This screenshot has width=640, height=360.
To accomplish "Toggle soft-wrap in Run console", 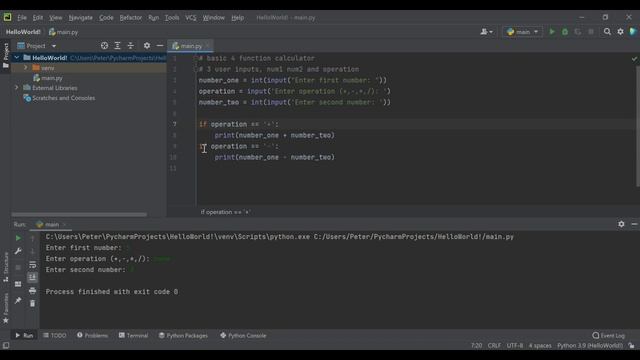I will coord(32,265).
